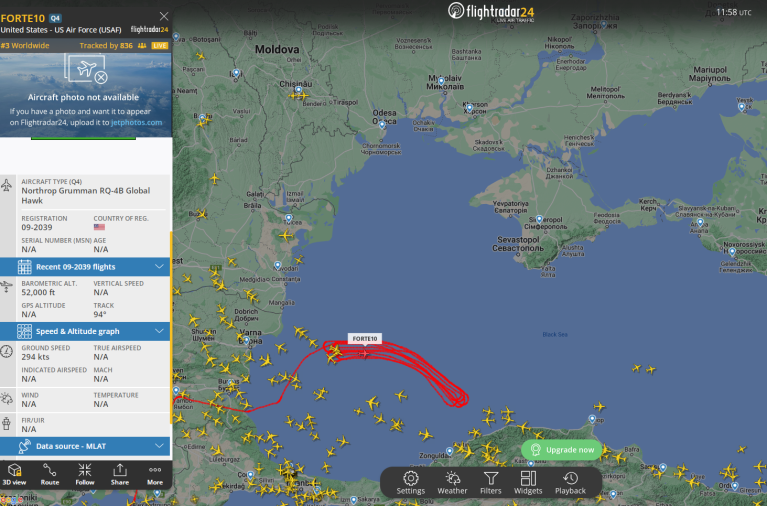767x506 pixels.
Task: Expand Recent 09-2039 flights section
Action: point(85,267)
